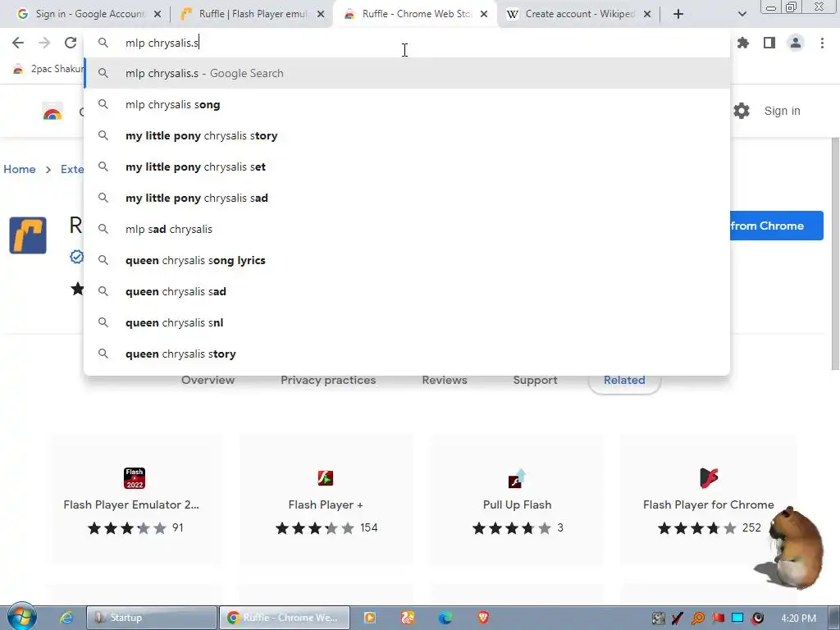Viewport: 840px width, 630px height.
Task: Reload the page with the refresh icon
Action: click(x=71, y=43)
